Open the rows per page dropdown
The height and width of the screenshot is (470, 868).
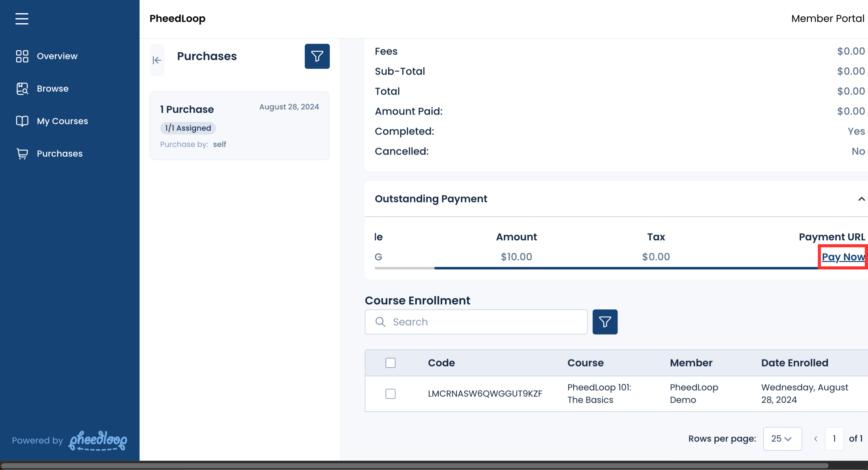pos(782,438)
